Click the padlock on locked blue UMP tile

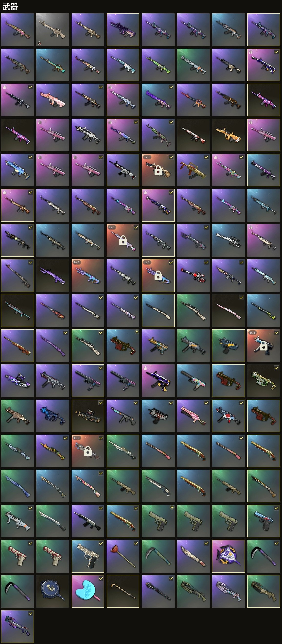263,346
